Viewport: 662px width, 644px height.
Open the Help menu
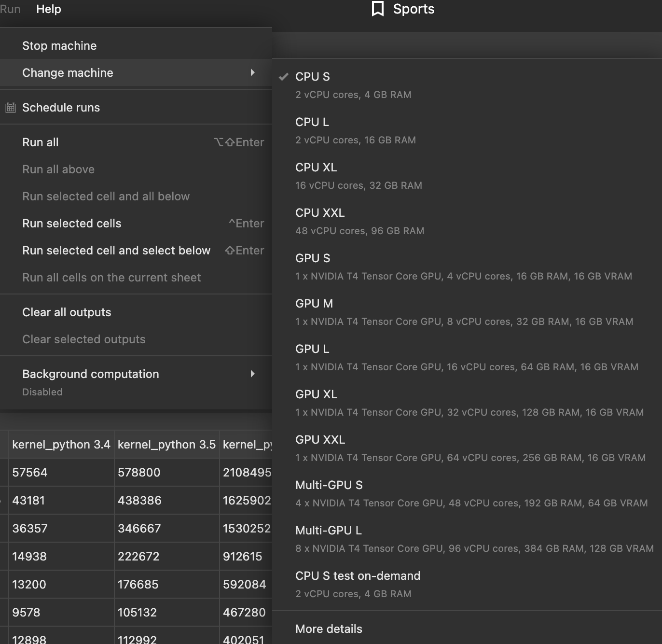(x=48, y=9)
